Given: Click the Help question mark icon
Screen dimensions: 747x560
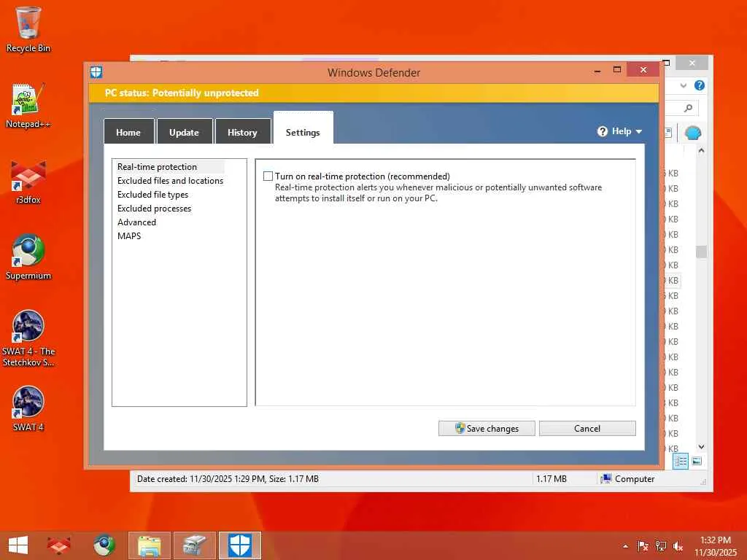Looking at the screenshot, I should 602,131.
